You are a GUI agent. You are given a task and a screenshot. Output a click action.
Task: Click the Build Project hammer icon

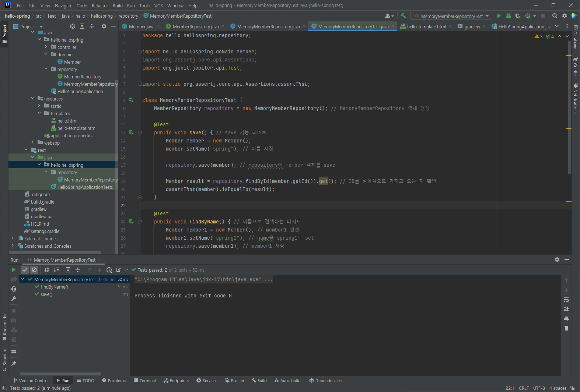[x=403, y=16]
